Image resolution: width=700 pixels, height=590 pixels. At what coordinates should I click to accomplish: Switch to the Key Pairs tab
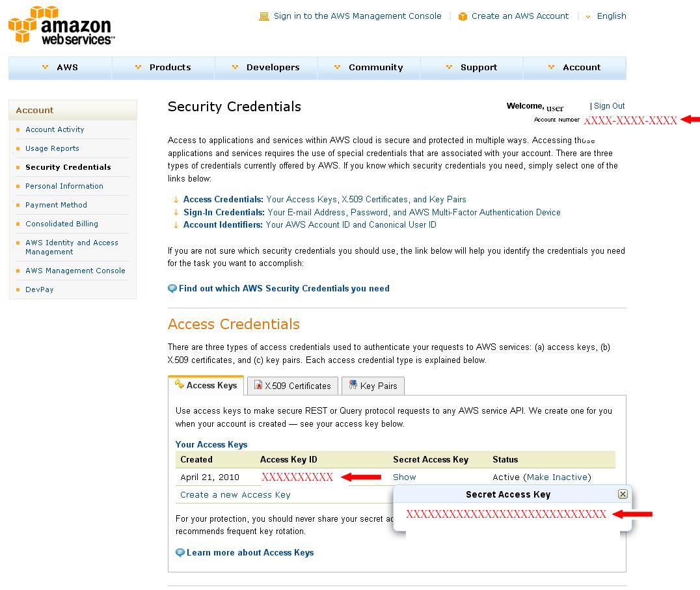pos(373,386)
